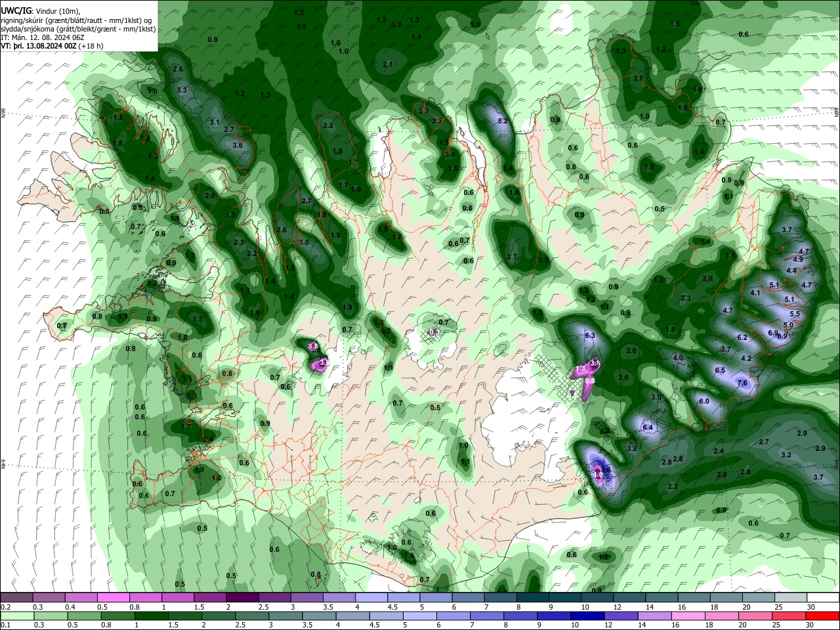
Task: Select the medium green legend swatch labeled 0.5
Action: 84,616
